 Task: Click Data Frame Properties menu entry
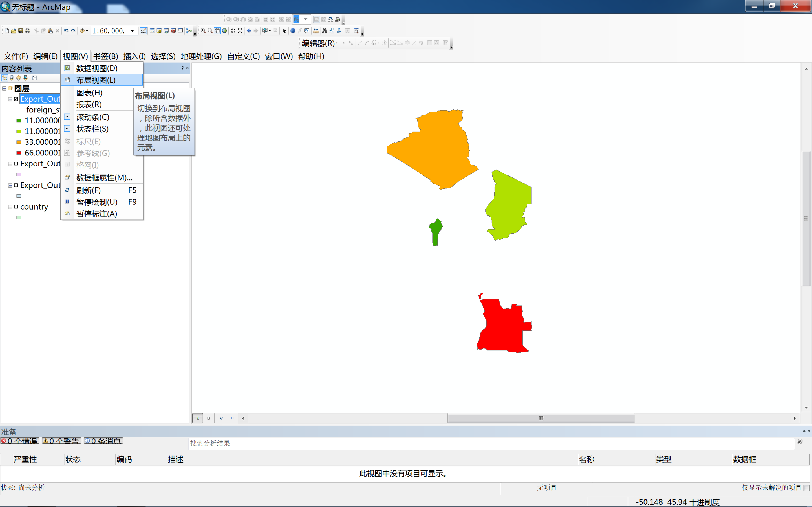tap(104, 177)
